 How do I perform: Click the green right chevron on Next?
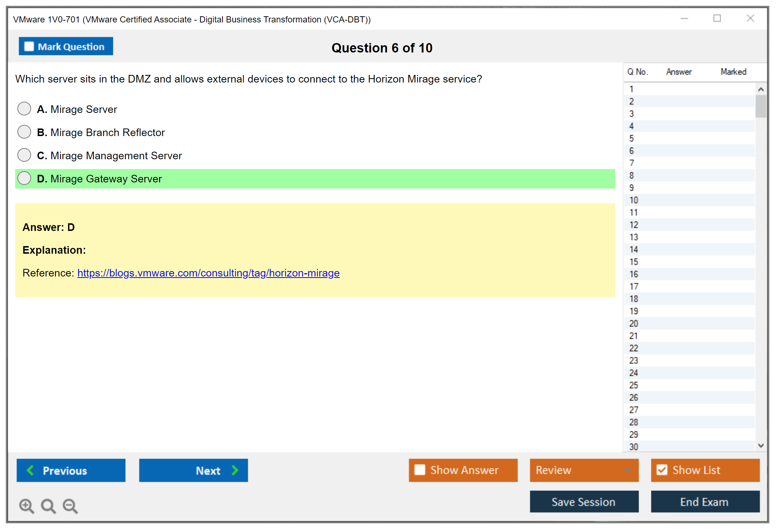pyautogui.click(x=235, y=470)
